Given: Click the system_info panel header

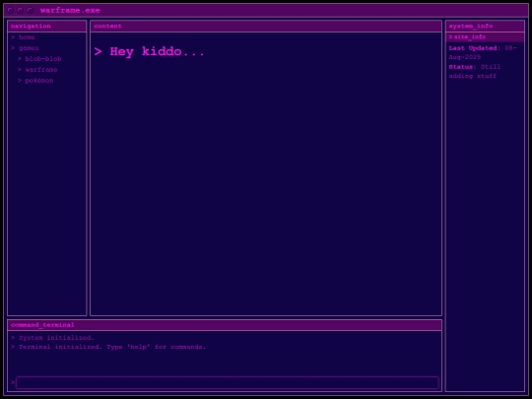Looking at the screenshot, I should pyautogui.click(x=485, y=27).
